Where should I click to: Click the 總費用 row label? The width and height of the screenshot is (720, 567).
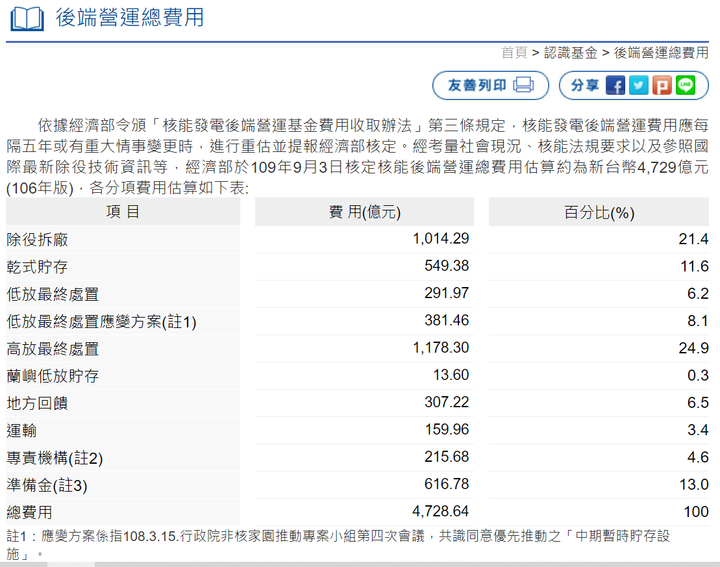[29, 512]
